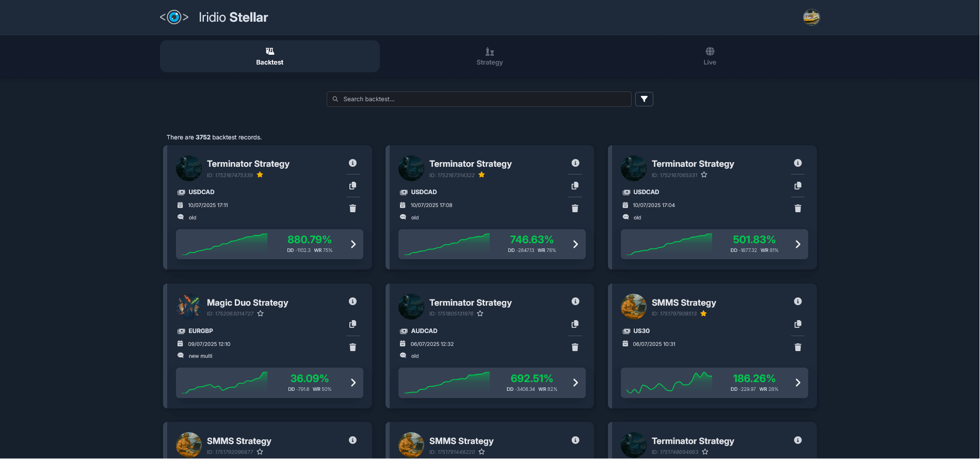Viewport: 980px width, 459px height.
Task: Show info for Terminator Strategy 501.83% card
Action: click(798, 163)
